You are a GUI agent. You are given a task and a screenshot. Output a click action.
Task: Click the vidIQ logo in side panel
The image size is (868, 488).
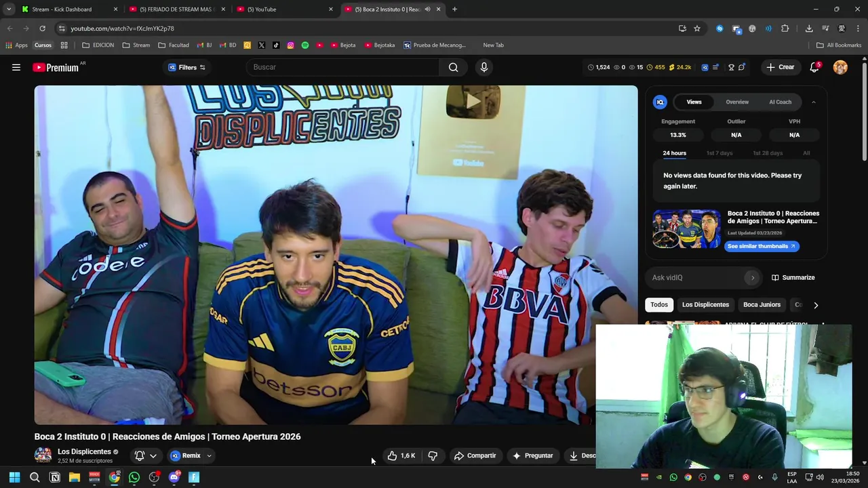[x=660, y=102]
